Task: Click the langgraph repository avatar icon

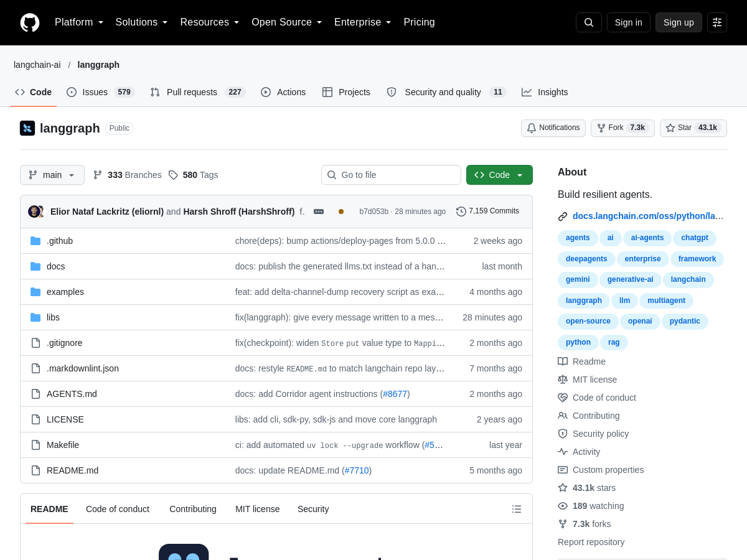Action: tap(27, 128)
